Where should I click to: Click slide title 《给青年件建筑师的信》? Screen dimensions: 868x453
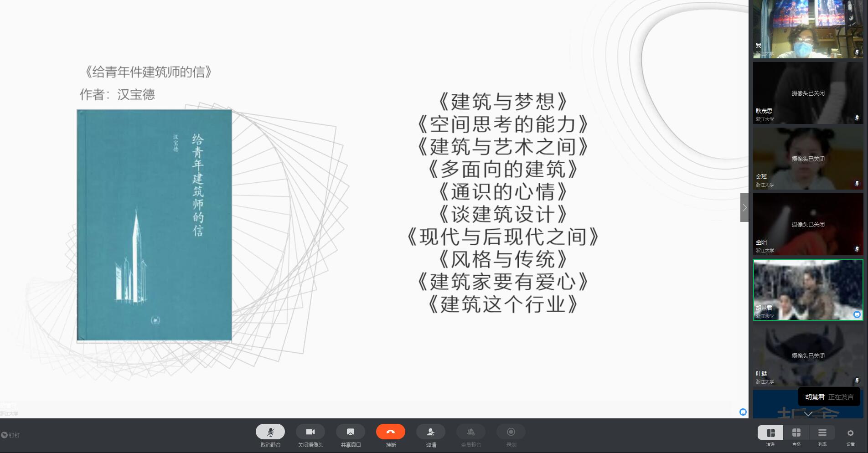coord(148,72)
